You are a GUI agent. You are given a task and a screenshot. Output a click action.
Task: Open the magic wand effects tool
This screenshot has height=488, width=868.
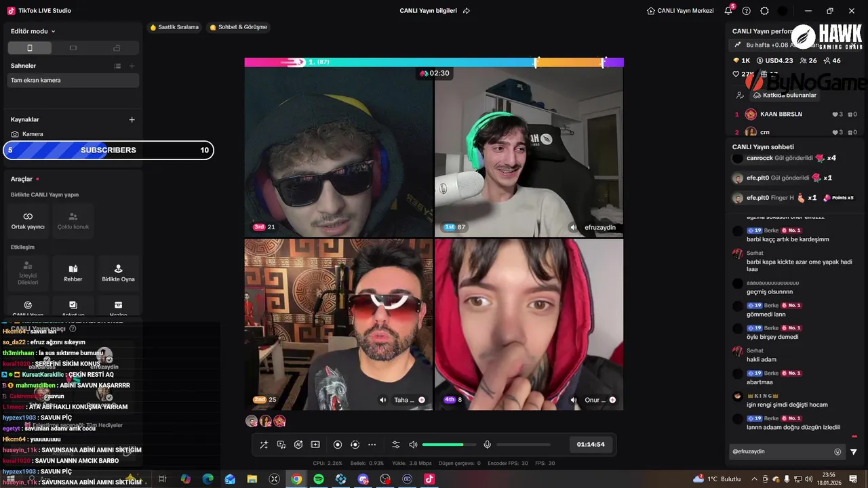tap(264, 445)
